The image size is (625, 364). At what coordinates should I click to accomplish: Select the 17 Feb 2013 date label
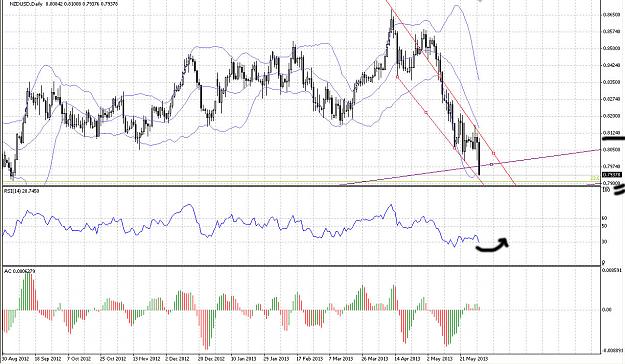[x=310, y=359]
